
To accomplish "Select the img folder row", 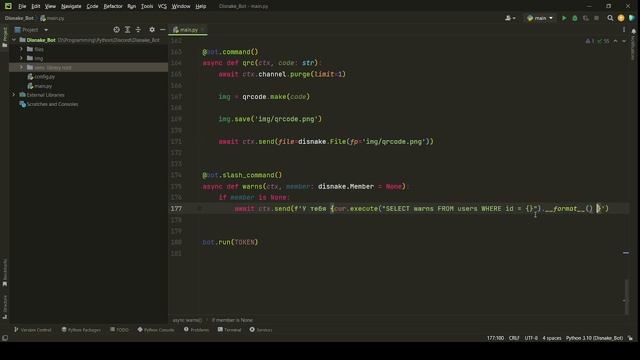I will pyautogui.click(x=89, y=58).
